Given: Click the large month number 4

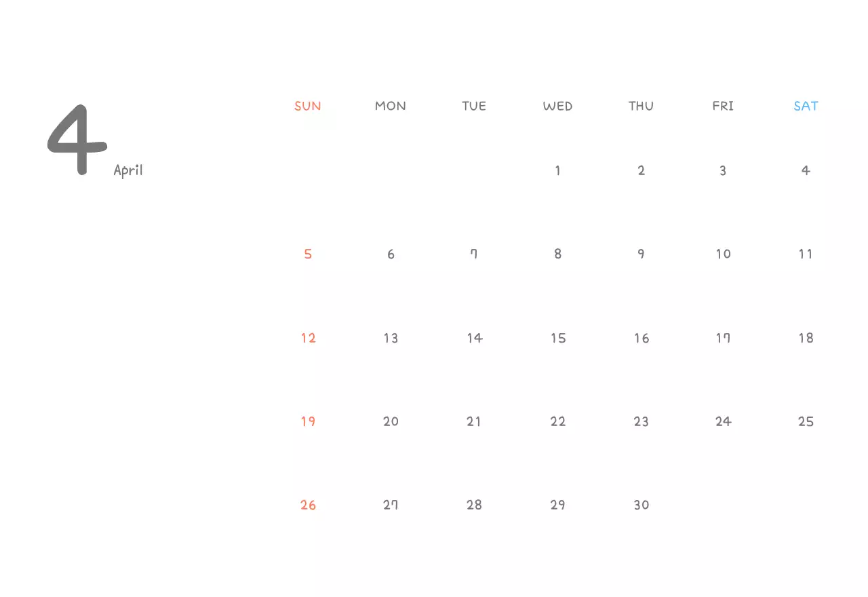Looking at the screenshot, I should (x=77, y=140).
